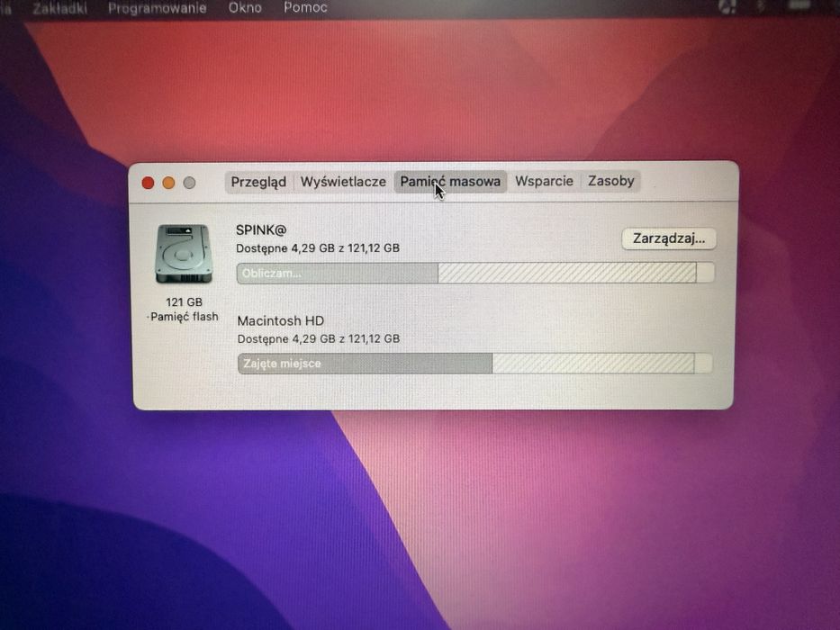Click the Macintosh HD storage usage bar

474,364
